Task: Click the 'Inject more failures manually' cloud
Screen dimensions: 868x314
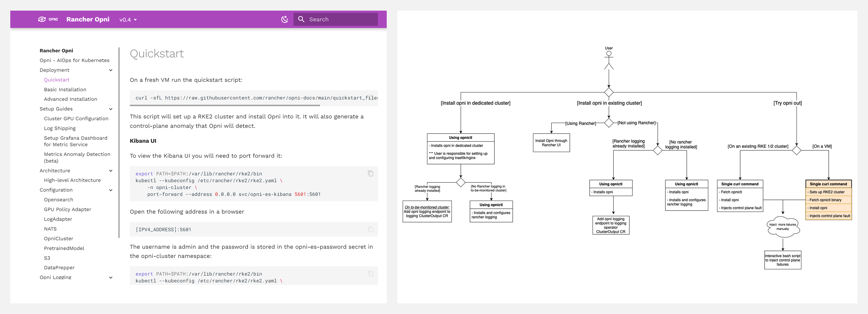Action: [783, 227]
